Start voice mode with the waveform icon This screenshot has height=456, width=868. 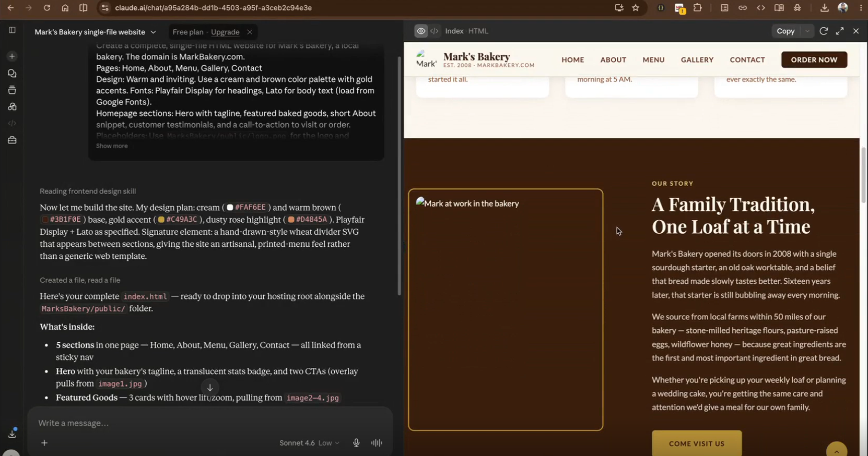377,443
